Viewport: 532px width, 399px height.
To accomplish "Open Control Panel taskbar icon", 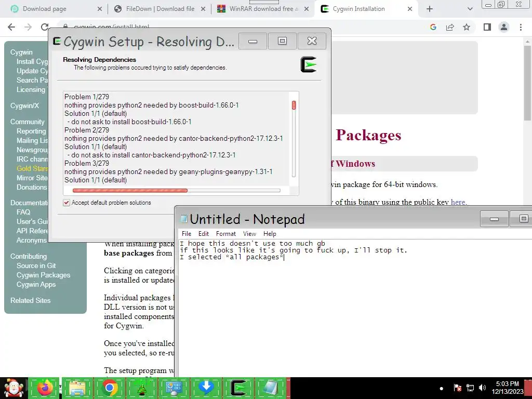I will pyautogui.click(x=174, y=388).
